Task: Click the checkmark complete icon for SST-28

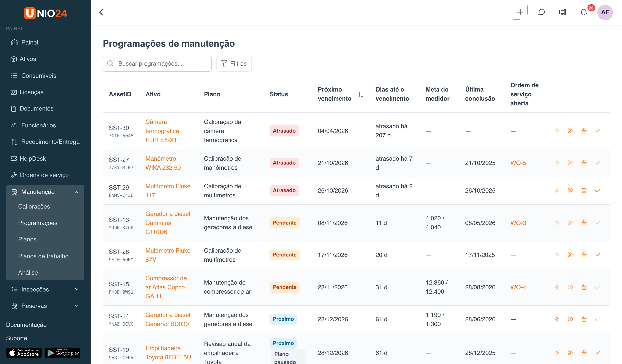Action: click(x=598, y=255)
